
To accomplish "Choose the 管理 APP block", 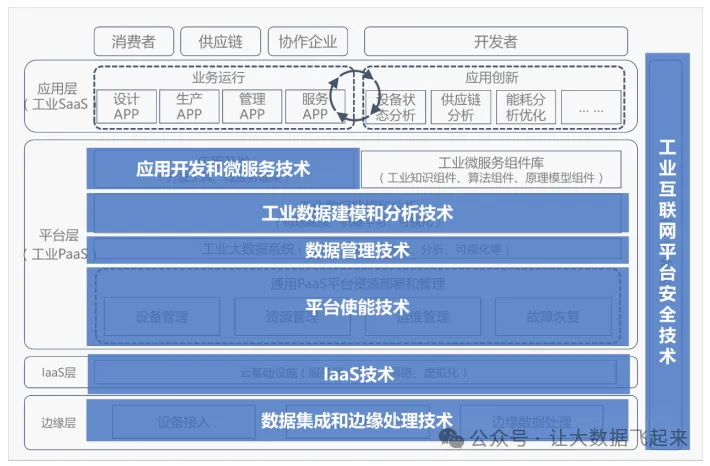I will [x=252, y=106].
